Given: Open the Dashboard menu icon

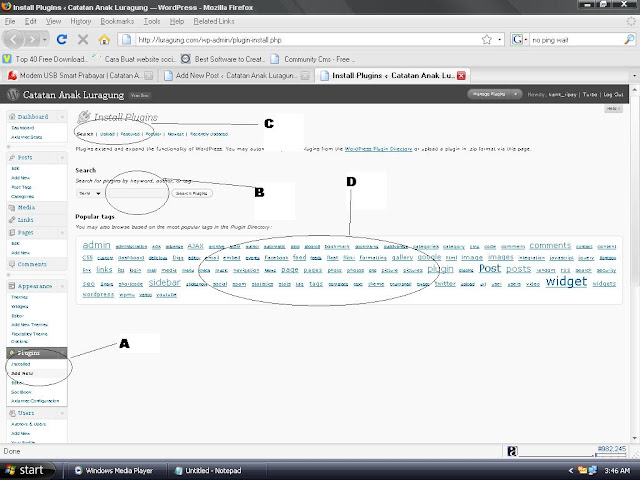Looking at the screenshot, I should [12, 117].
